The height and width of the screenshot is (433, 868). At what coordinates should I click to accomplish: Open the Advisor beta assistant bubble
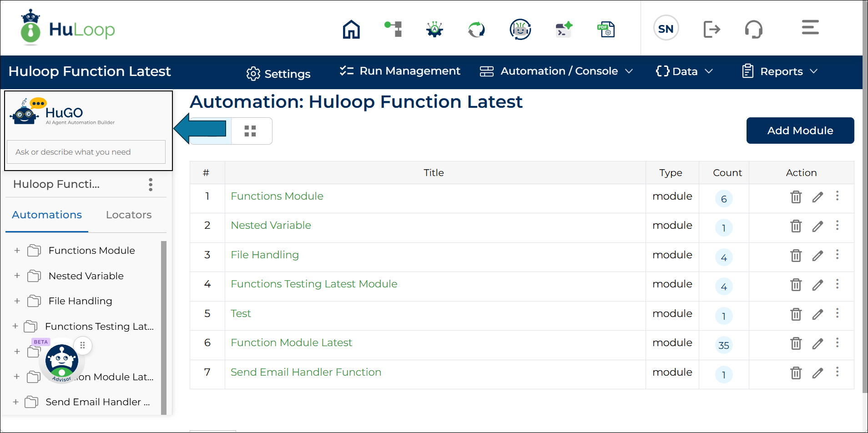pyautogui.click(x=62, y=361)
